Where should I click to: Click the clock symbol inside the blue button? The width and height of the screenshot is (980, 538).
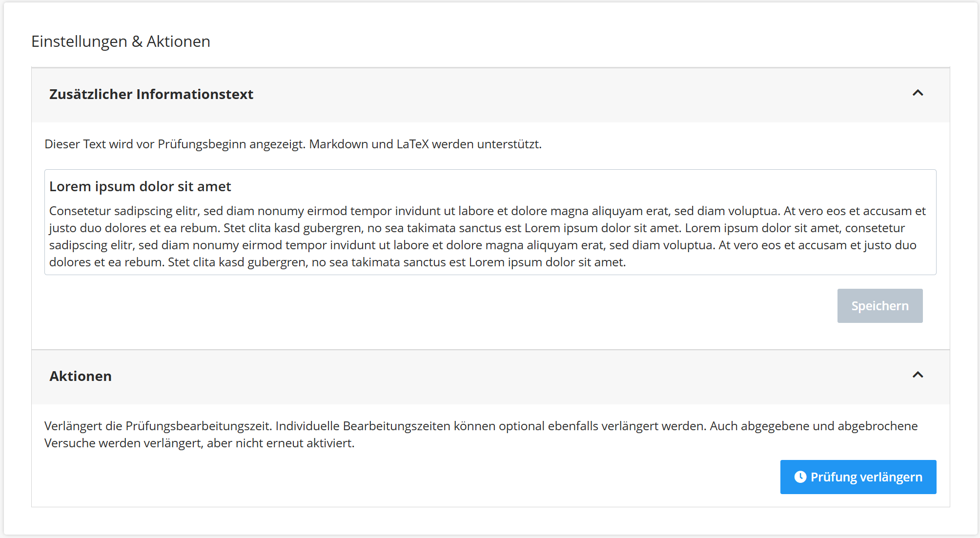tap(801, 478)
